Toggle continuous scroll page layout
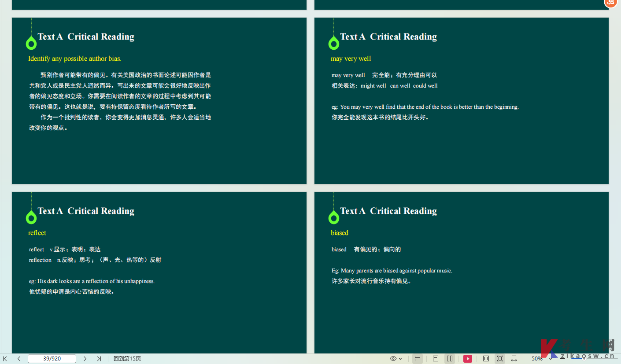621x364 pixels. click(417, 359)
